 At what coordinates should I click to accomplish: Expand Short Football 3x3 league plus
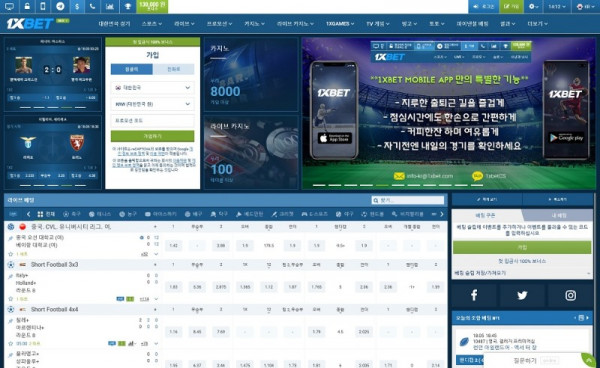click(x=155, y=265)
